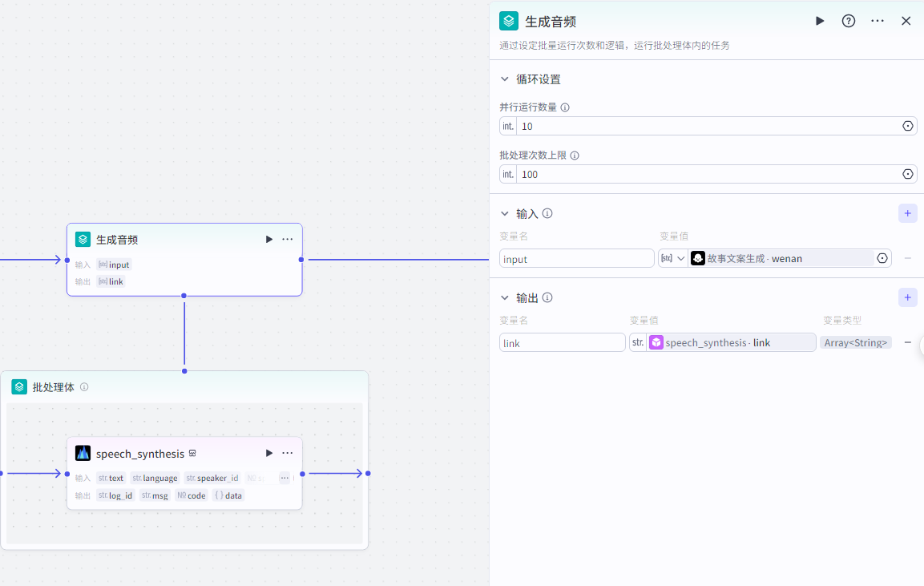Open speech_synthesis node more options menu

(x=288, y=454)
